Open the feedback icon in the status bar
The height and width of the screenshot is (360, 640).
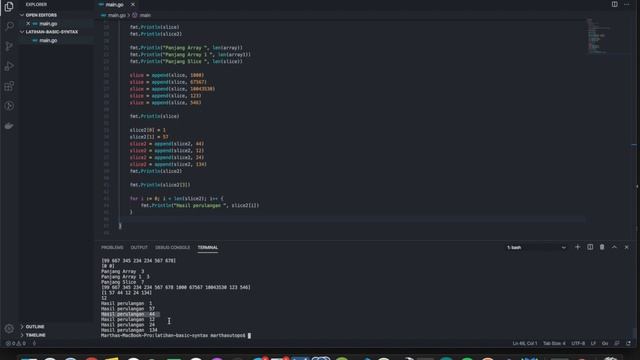point(617,343)
